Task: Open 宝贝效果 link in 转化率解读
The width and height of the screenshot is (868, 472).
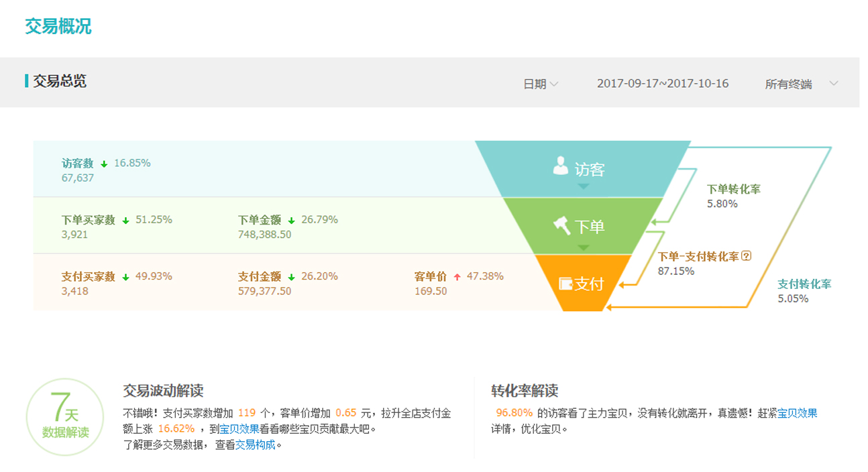Action: click(798, 414)
